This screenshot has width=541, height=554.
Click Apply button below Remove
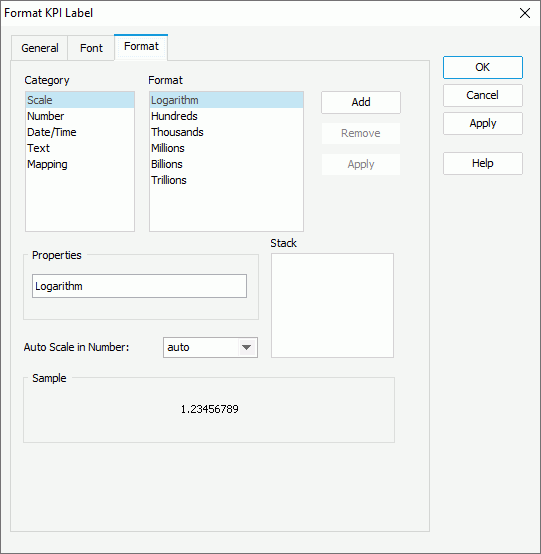[361, 164]
